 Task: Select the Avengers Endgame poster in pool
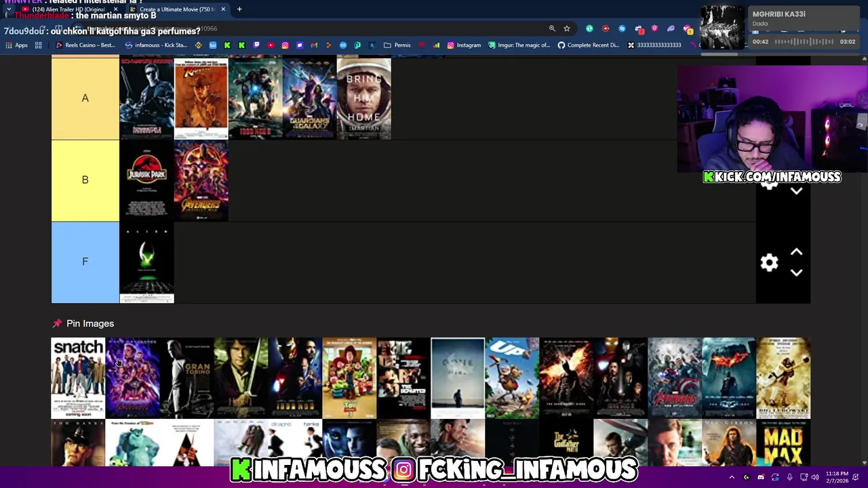coord(132,378)
